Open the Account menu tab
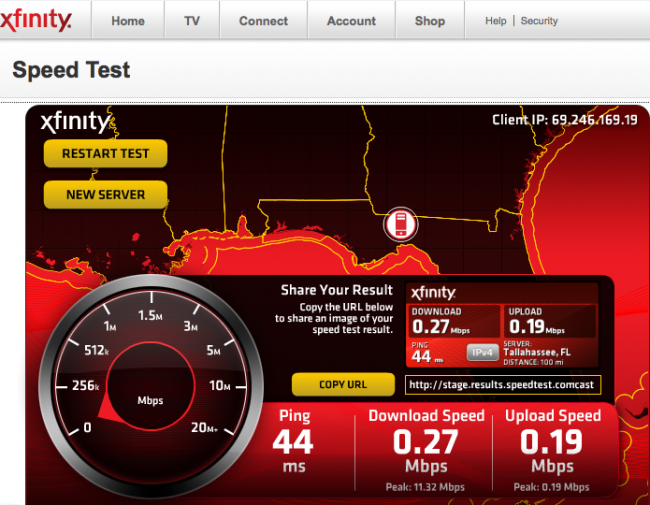 click(x=351, y=21)
